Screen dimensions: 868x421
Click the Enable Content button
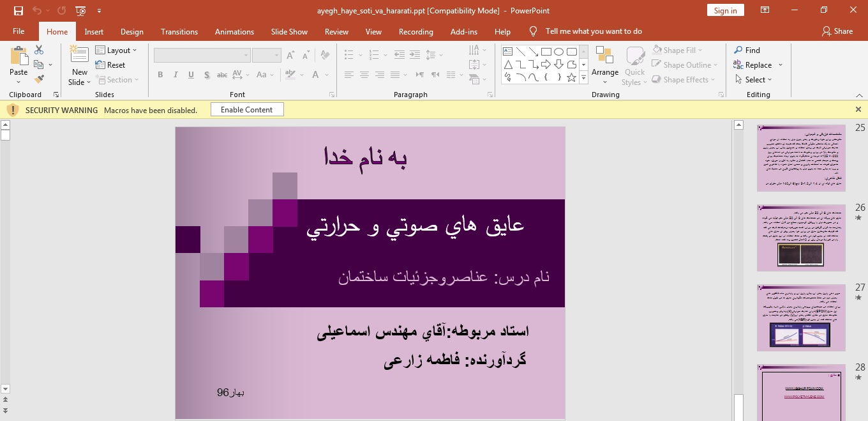(246, 110)
